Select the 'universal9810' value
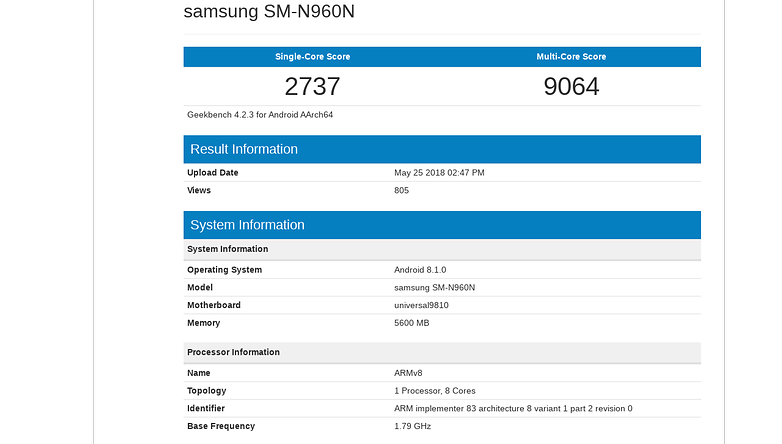 [421, 305]
